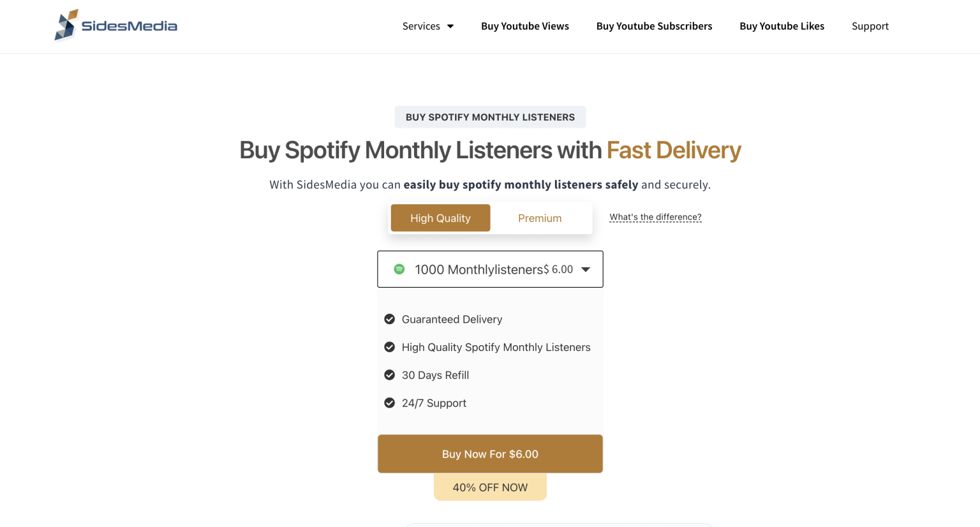980x527 pixels.
Task: Click the Buy Now For $6.00 button
Action: click(x=490, y=454)
